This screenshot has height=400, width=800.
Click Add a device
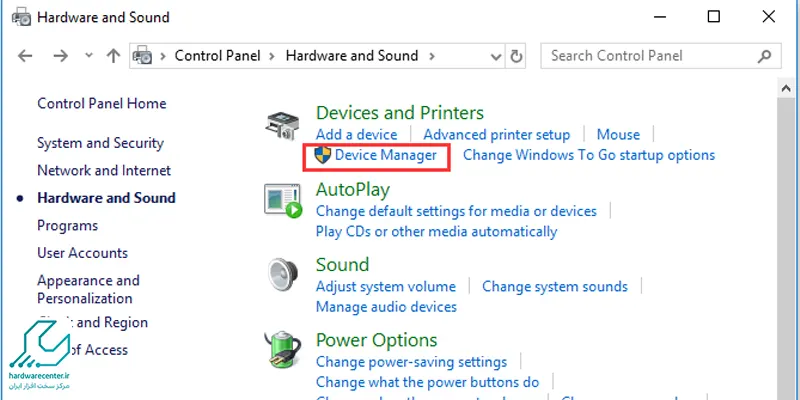356,135
